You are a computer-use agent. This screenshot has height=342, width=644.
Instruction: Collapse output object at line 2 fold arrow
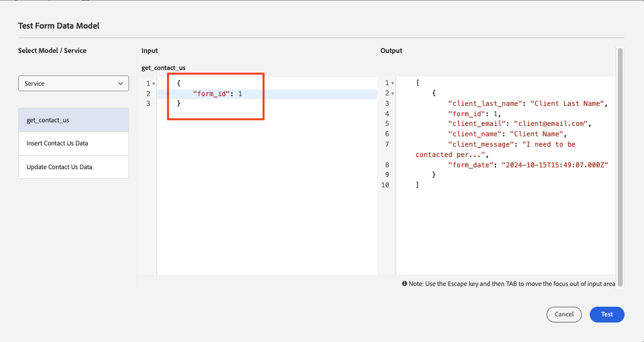393,94
